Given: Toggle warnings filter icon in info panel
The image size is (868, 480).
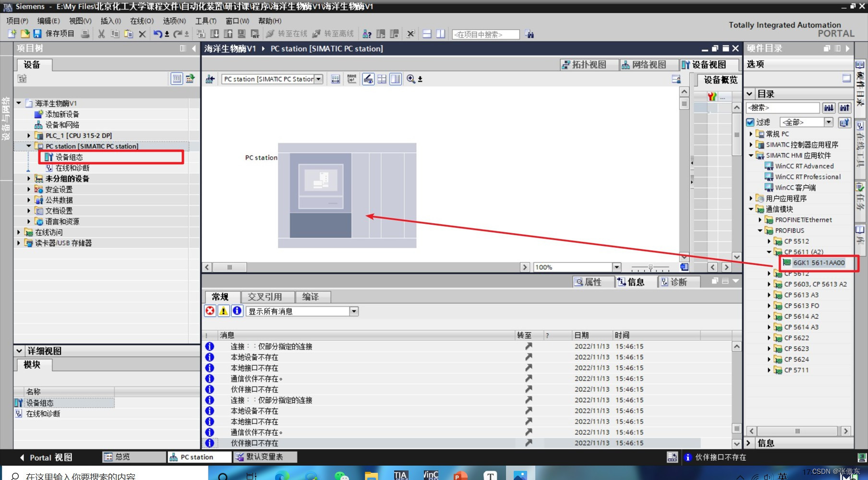Looking at the screenshot, I should coord(223,311).
